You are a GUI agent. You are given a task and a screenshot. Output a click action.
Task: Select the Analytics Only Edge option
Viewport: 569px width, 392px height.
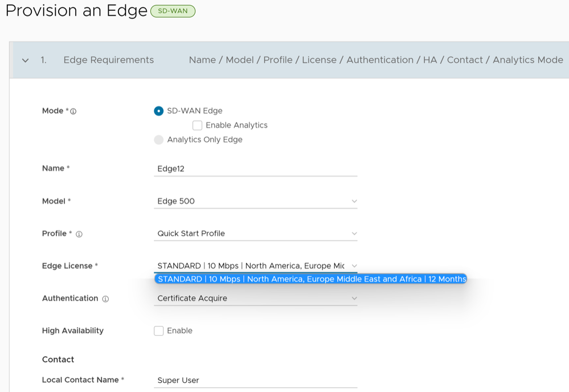pos(159,140)
